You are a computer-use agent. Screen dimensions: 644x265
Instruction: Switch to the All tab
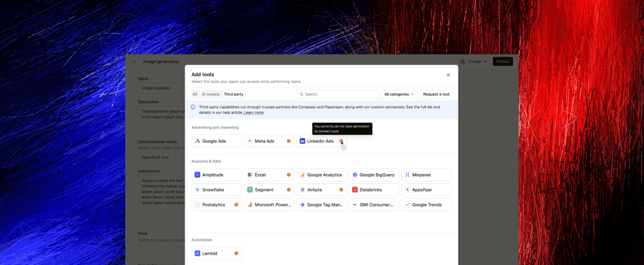coord(195,94)
